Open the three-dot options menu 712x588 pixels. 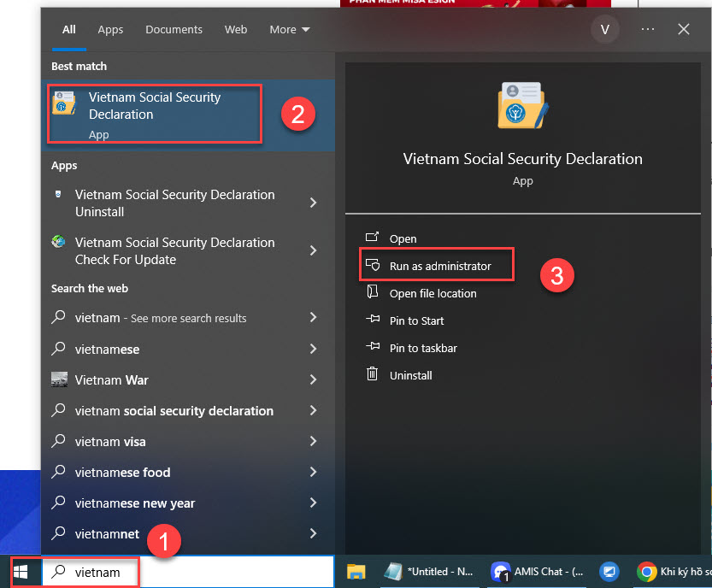(647, 29)
